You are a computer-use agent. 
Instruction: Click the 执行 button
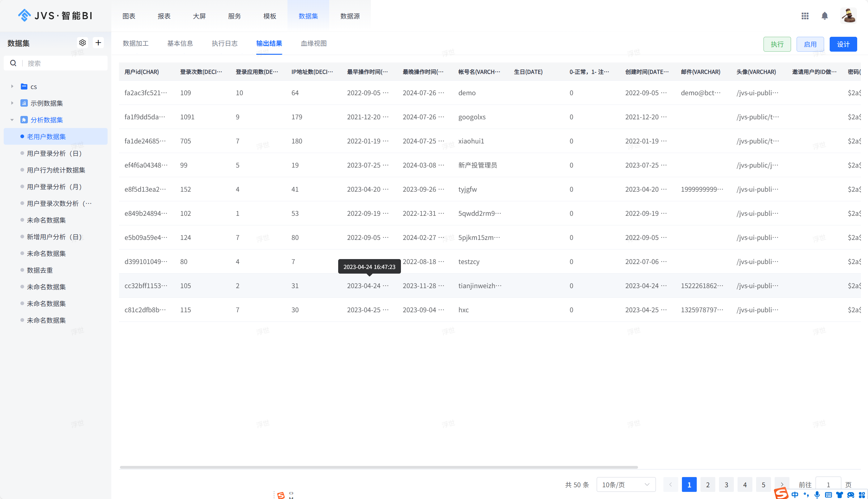click(x=777, y=44)
